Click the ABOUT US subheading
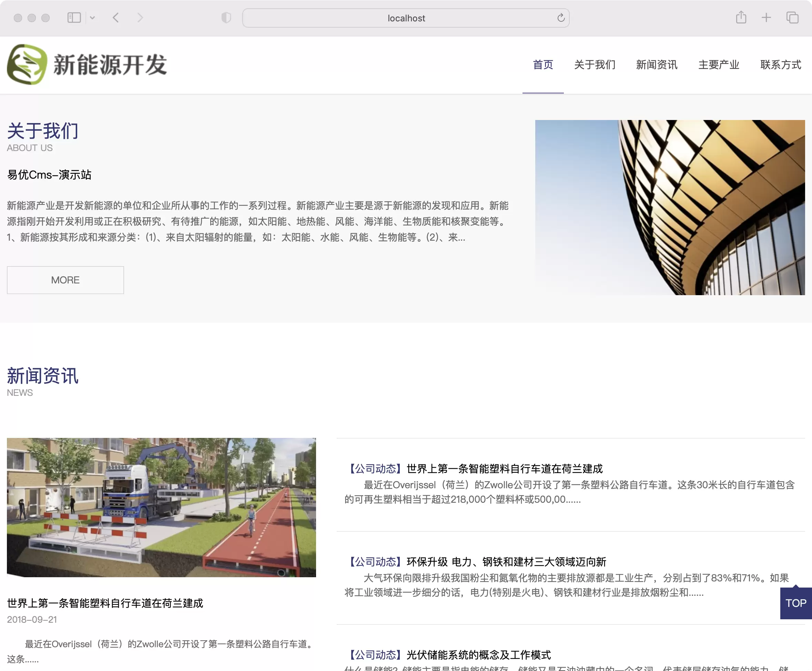The height and width of the screenshot is (671, 812). point(30,148)
